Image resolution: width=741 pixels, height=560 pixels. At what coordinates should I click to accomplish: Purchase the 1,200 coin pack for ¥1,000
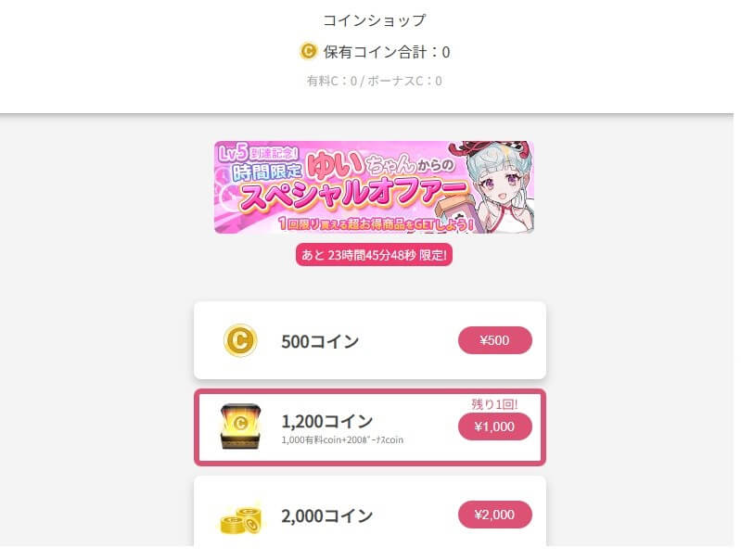[495, 426]
